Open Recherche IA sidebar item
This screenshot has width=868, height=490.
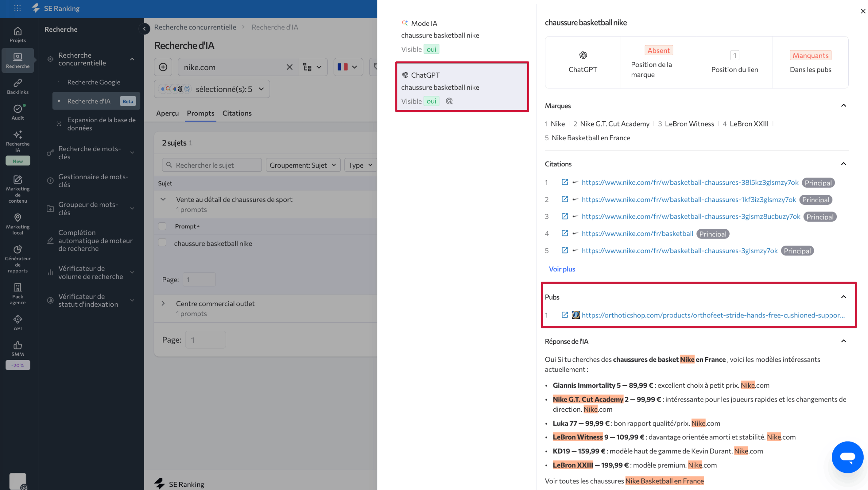pos(18,141)
